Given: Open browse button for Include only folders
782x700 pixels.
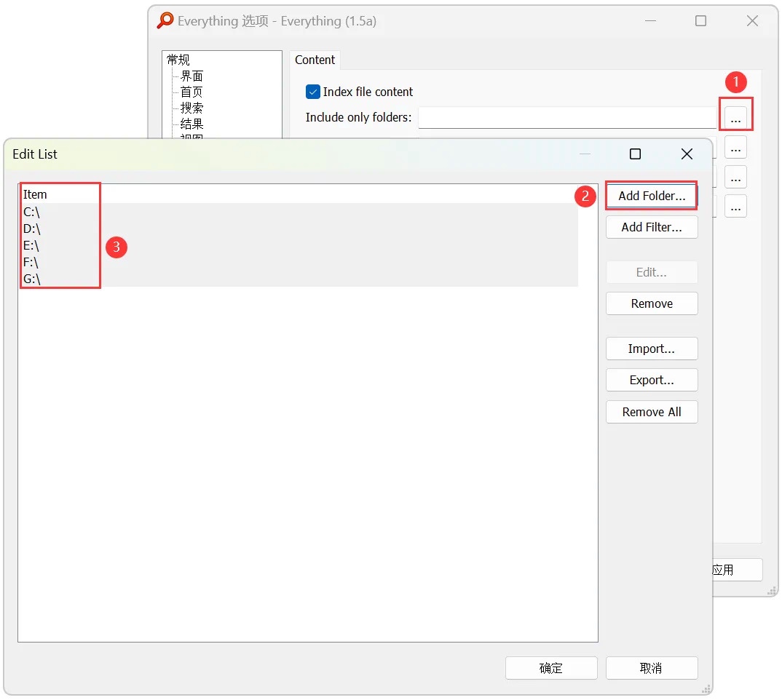Looking at the screenshot, I should coord(735,118).
